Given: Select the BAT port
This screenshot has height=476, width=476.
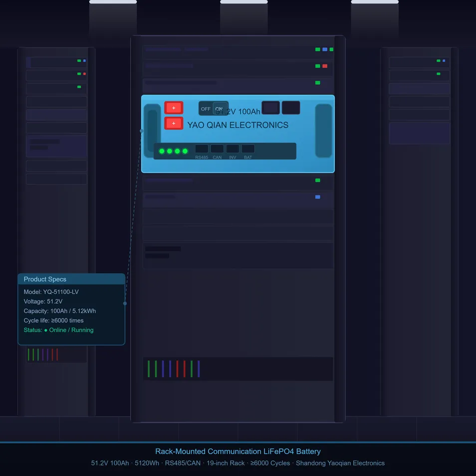Looking at the screenshot, I should click(248, 149).
